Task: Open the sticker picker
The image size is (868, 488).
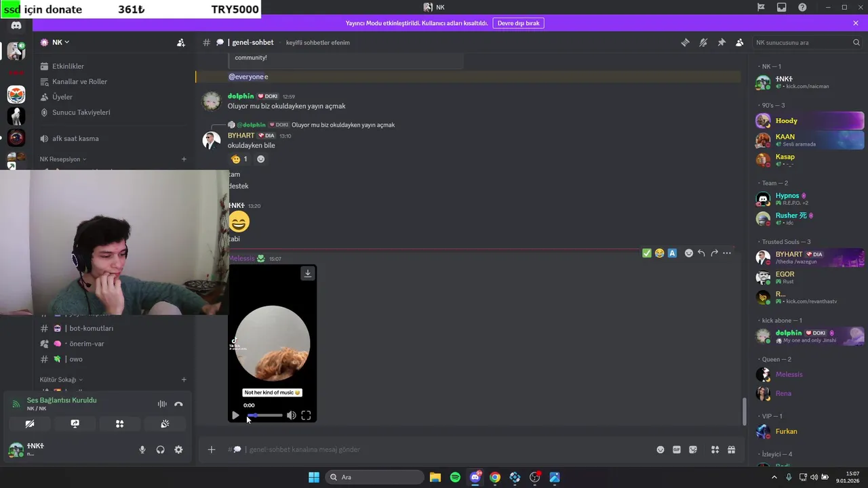Action: point(693,449)
